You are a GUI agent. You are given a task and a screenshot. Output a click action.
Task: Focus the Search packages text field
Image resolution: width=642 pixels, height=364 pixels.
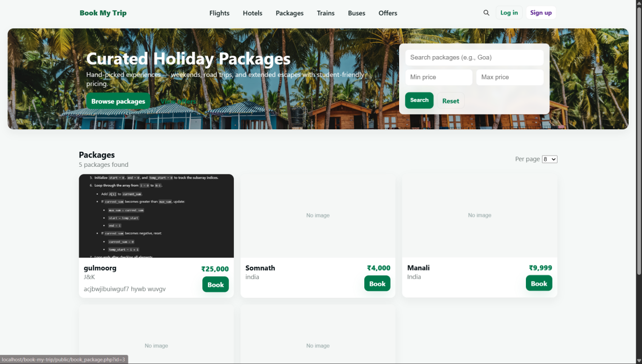pyautogui.click(x=474, y=57)
